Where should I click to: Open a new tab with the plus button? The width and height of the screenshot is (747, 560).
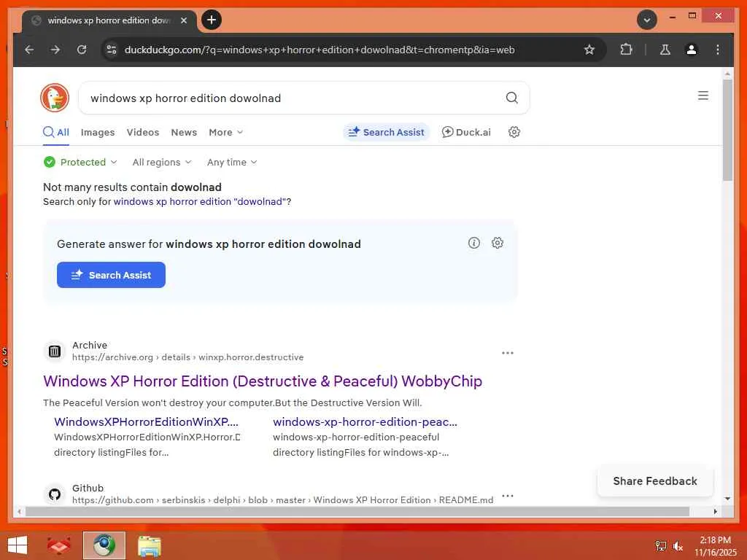[x=212, y=20]
